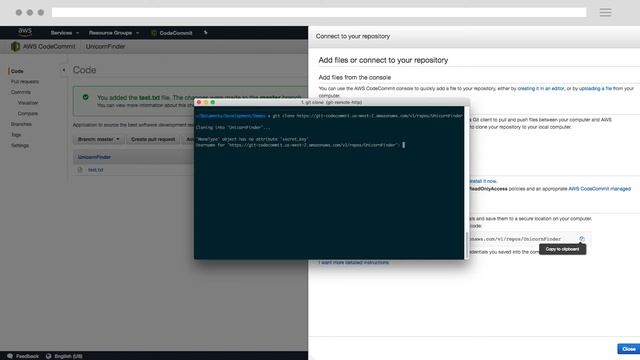This screenshot has width=640, height=360.
Task: Click the browser address bar
Action: click(x=319, y=13)
